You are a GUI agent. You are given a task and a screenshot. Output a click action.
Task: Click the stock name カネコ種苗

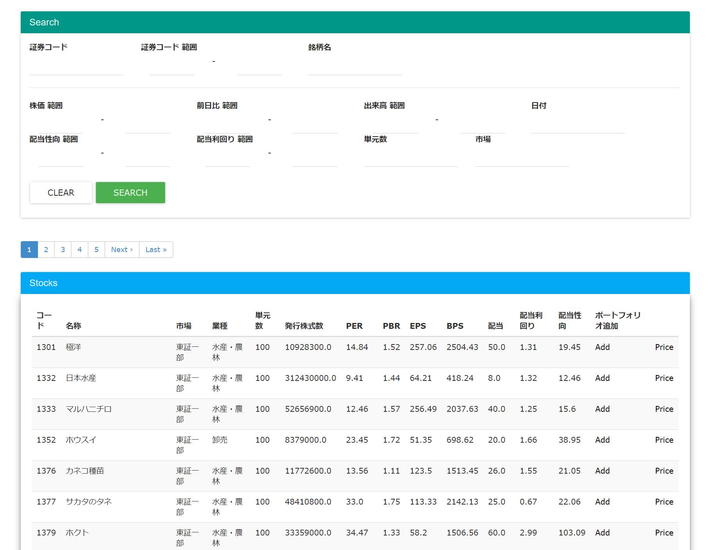[x=85, y=471]
